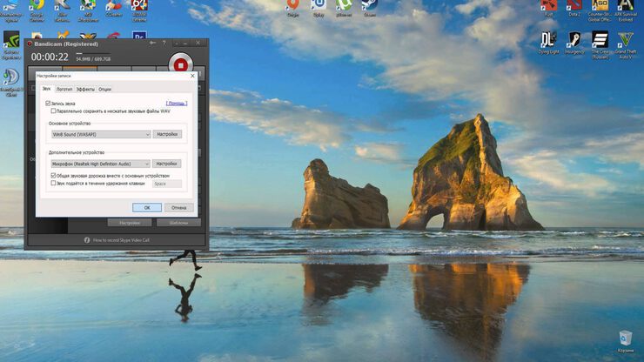Viewport: 644px width, 362px height.
Task: Select The Crew desktop icon
Action: click(x=600, y=44)
